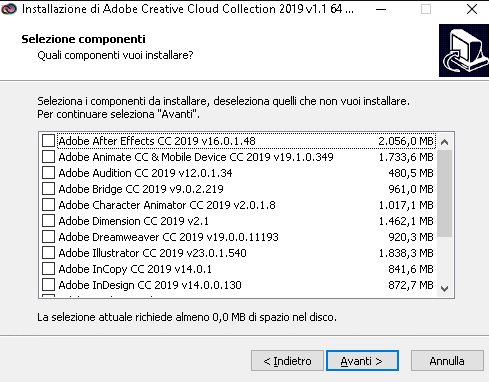489x382 pixels.
Task: Close the installer window
Action: click(472, 9)
